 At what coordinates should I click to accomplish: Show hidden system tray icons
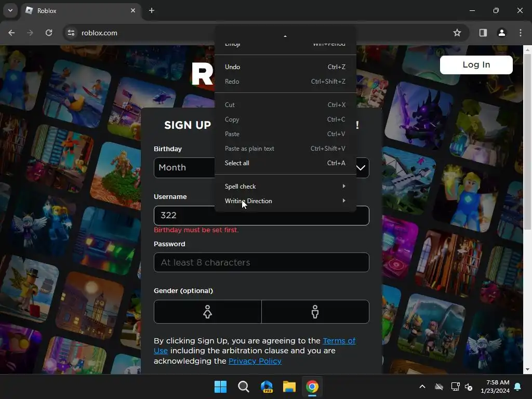click(x=422, y=387)
